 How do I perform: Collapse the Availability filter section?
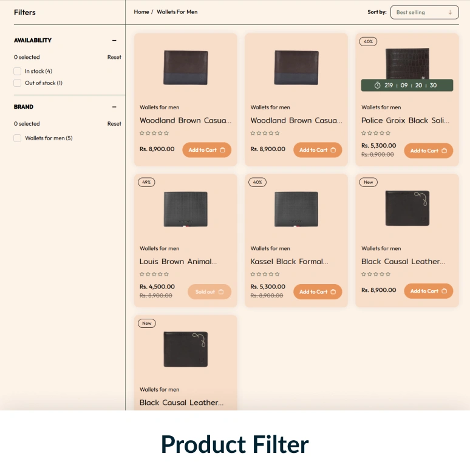click(x=114, y=40)
